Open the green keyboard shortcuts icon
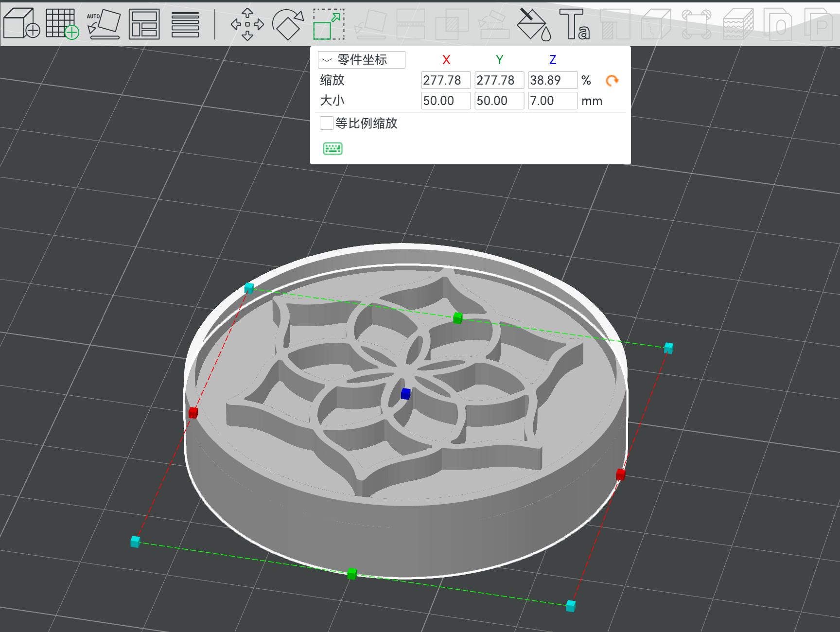The height and width of the screenshot is (632, 840). [x=333, y=148]
